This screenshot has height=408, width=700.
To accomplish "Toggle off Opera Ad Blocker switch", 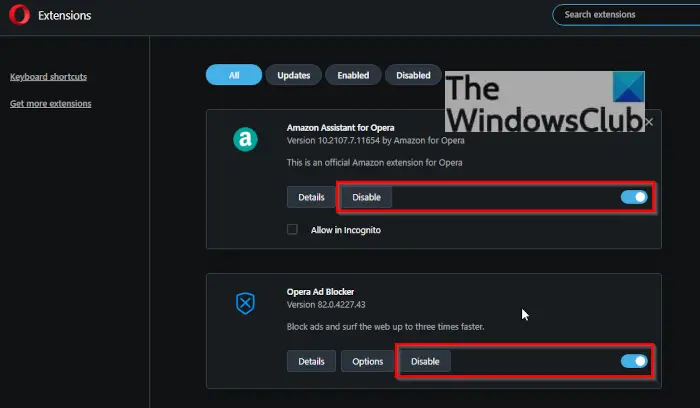I will [x=634, y=361].
